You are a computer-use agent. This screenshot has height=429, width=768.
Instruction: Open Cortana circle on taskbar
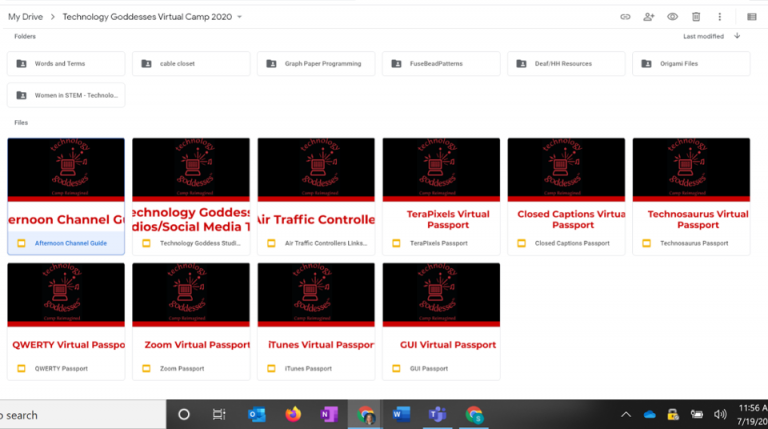(x=184, y=415)
